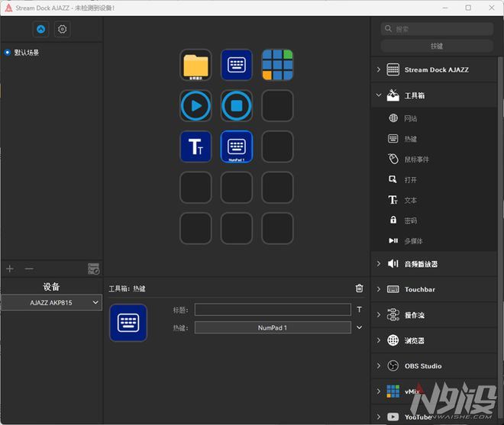The height and width of the screenshot is (425, 504).
Task: Open settings with the gear icon
Action: point(63,29)
